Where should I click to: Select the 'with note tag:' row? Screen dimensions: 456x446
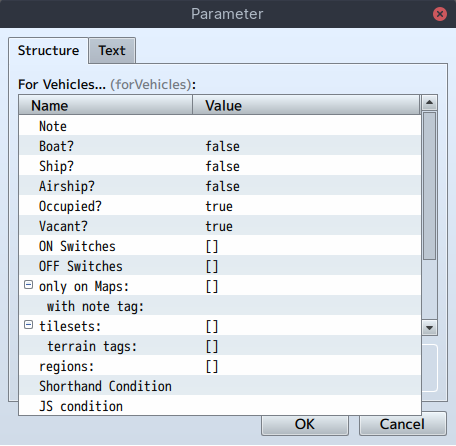[x=220, y=305]
